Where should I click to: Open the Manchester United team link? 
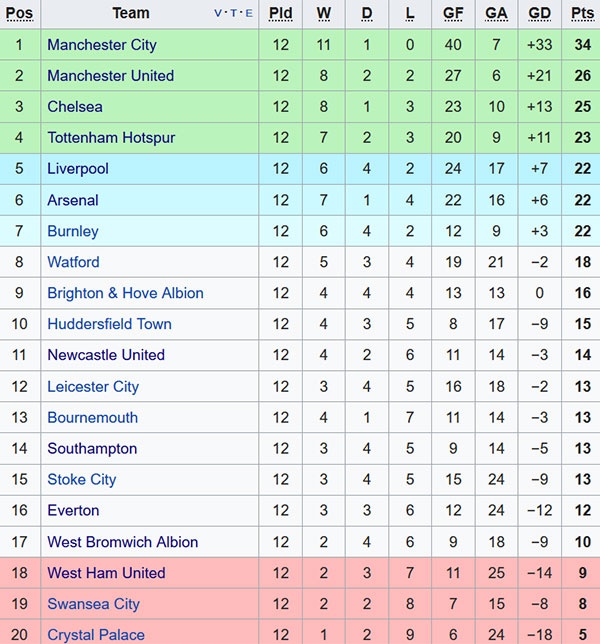pos(110,76)
